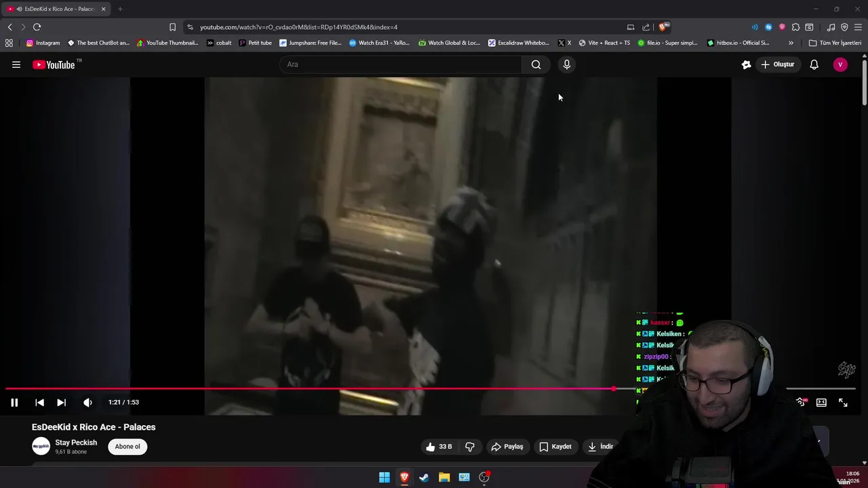Open The best ChatBot bookmark
This screenshot has height=488, width=868.
point(98,43)
